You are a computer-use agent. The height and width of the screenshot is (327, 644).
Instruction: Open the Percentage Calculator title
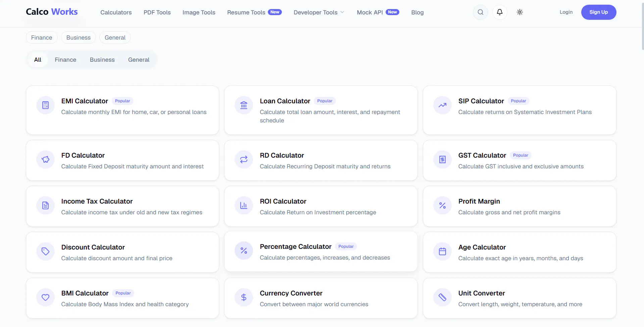[296, 247]
